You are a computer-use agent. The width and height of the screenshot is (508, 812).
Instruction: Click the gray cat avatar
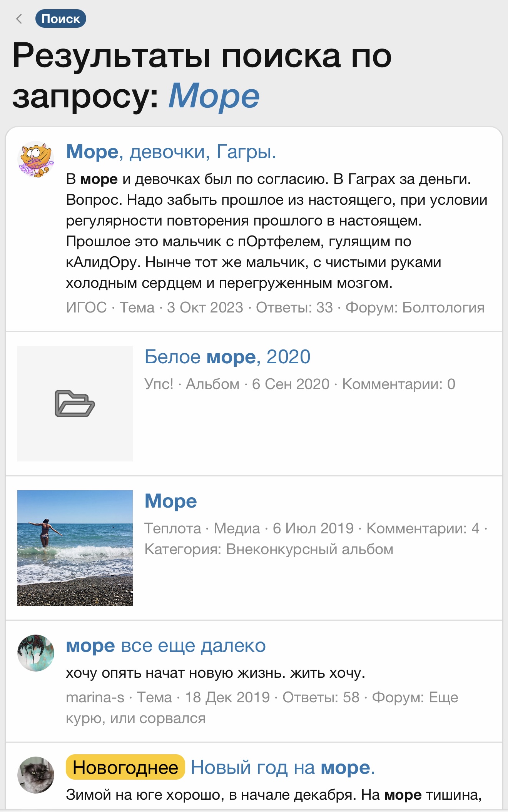tap(36, 775)
